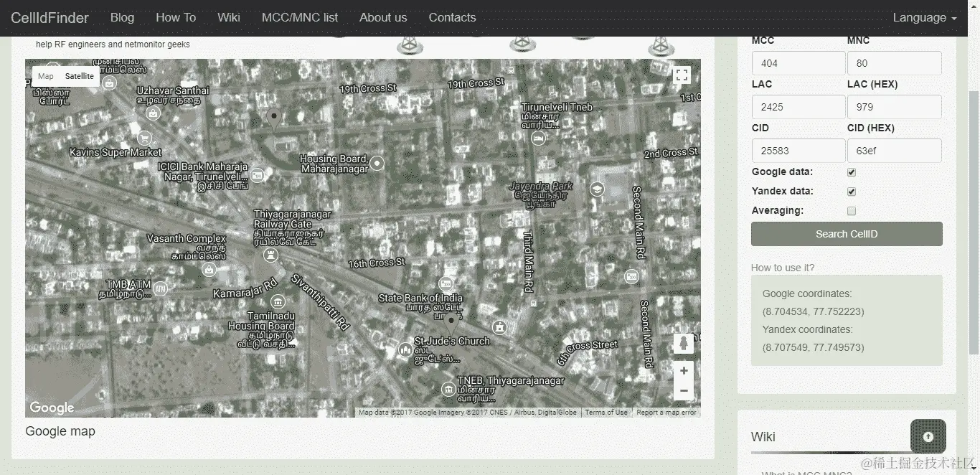Click TNEB Thiyagarajanagar building icon
Image resolution: width=980 pixels, height=475 pixels.
pos(448,390)
